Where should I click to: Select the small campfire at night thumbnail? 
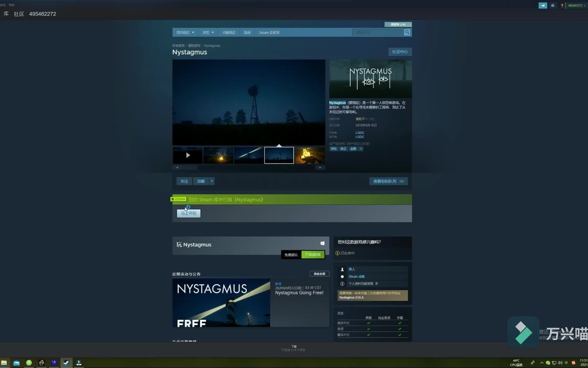(218, 155)
